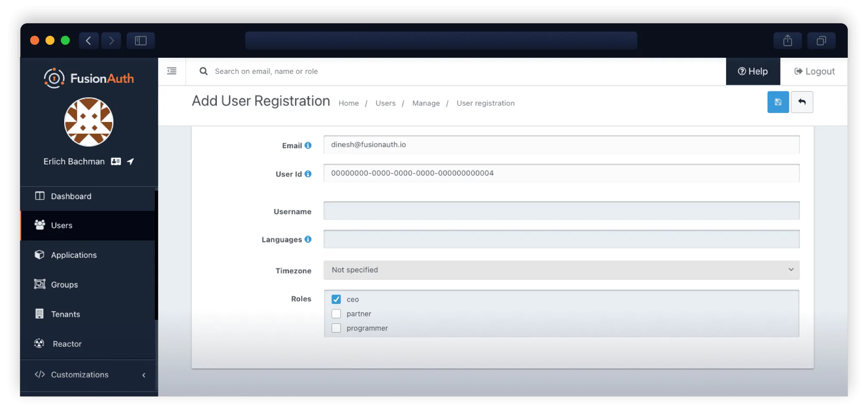Click the browser share icon
The image size is (868, 407).
coord(787,41)
